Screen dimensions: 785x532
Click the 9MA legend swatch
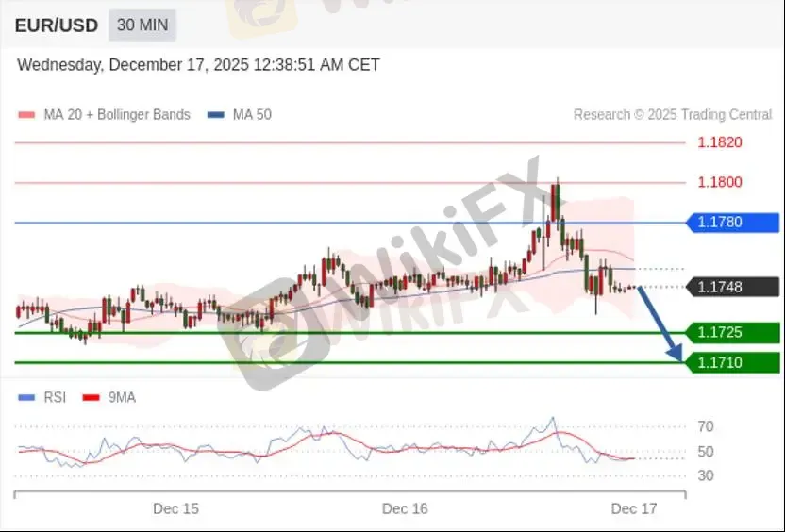coord(92,398)
